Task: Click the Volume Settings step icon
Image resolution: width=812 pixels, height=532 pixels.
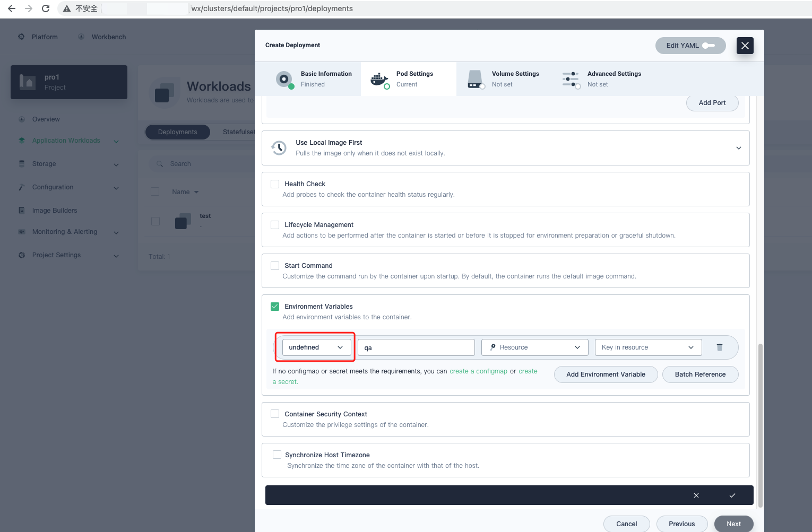Action: coord(475,79)
